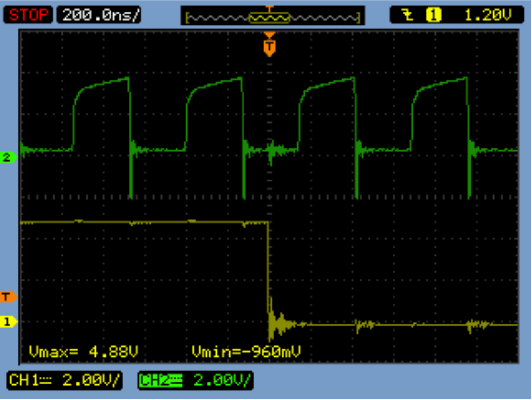This screenshot has height=400, width=532.
Task: Select the Vmin=-960mV measurement
Action: coord(246,352)
